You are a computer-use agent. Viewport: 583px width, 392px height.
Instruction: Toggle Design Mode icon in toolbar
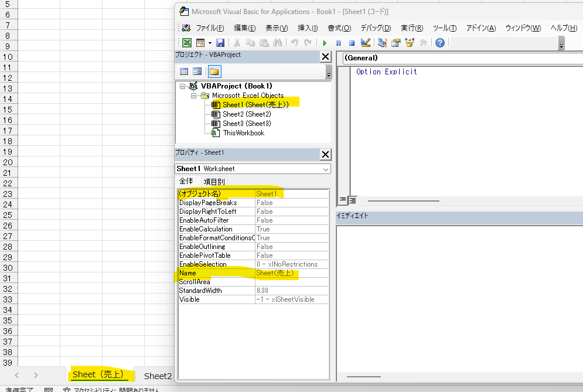pyautogui.click(x=366, y=43)
